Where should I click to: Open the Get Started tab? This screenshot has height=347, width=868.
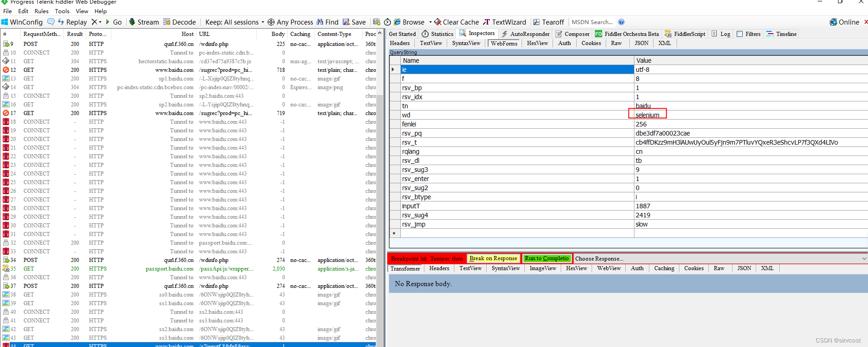pyautogui.click(x=402, y=34)
